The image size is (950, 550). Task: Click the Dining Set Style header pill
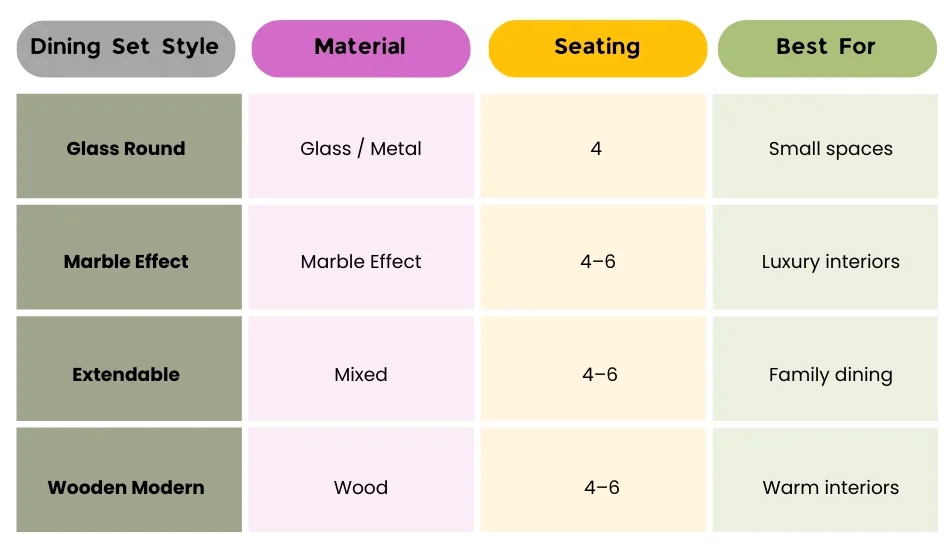tap(125, 47)
